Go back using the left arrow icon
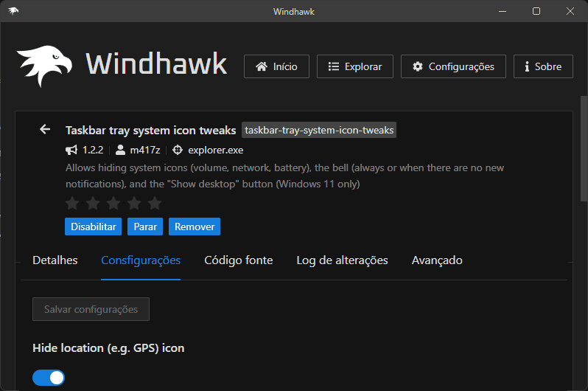This screenshot has width=588, height=391. click(x=45, y=130)
